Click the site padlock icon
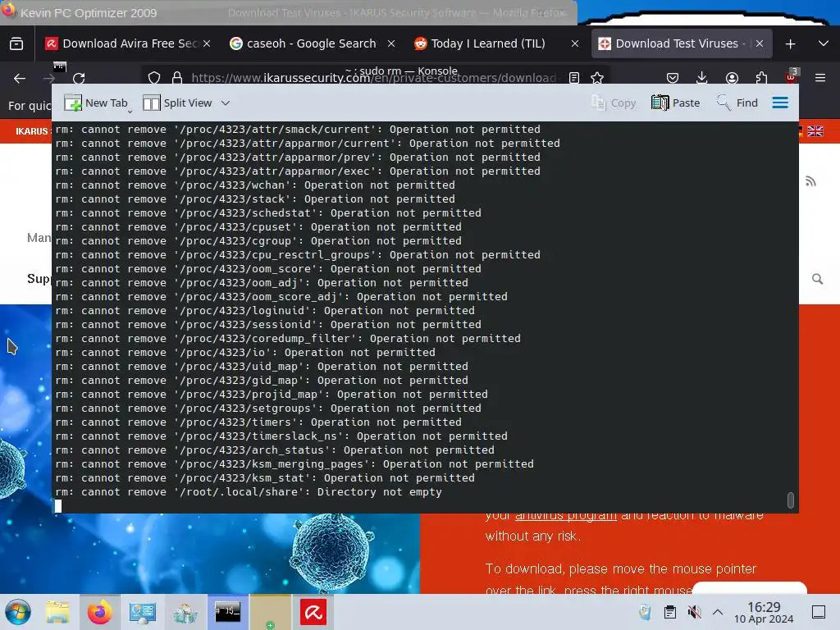Image resolution: width=840 pixels, height=630 pixels. coord(177,78)
